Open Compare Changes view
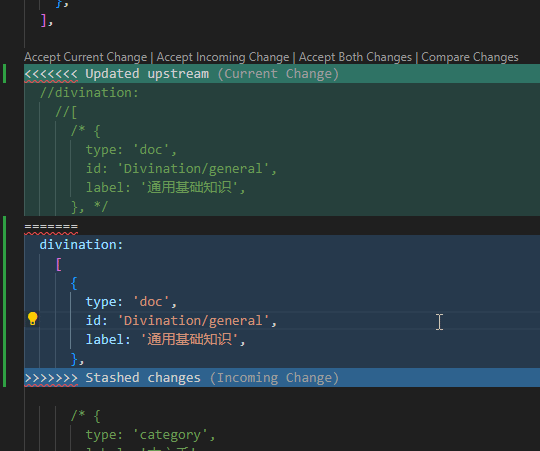This screenshot has width=540, height=451. [470, 57]
